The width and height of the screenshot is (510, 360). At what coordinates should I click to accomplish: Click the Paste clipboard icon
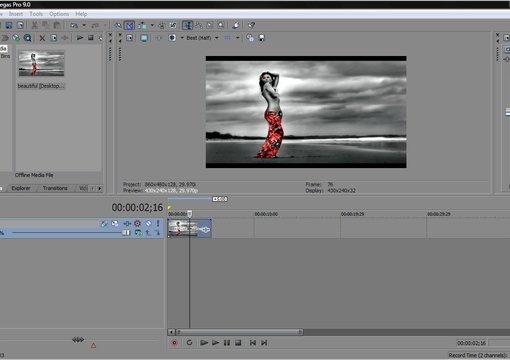pos(57,25)
